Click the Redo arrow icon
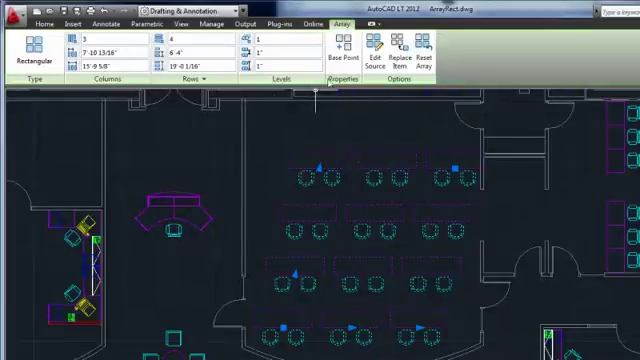Viewport: 640px width, 360px height. point(124,11)
